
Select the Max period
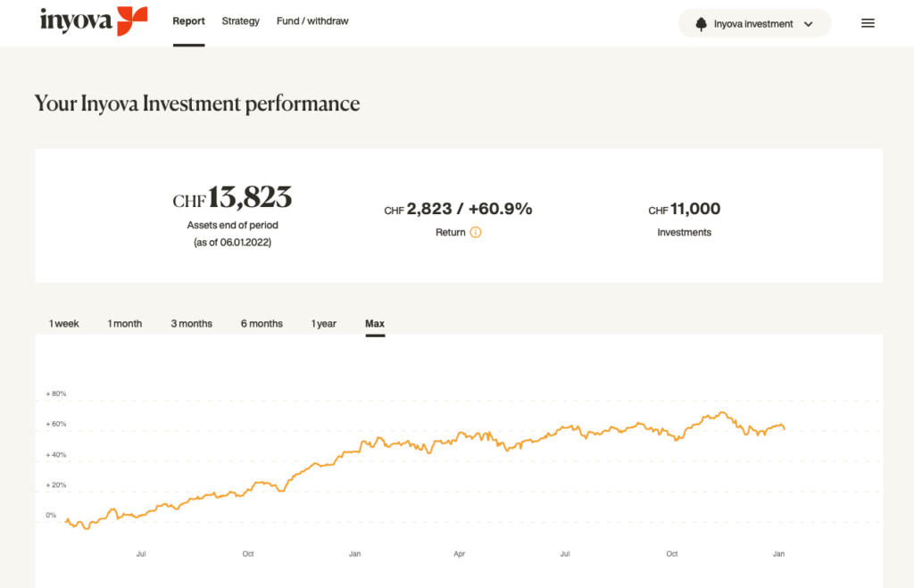pos(375,323)
